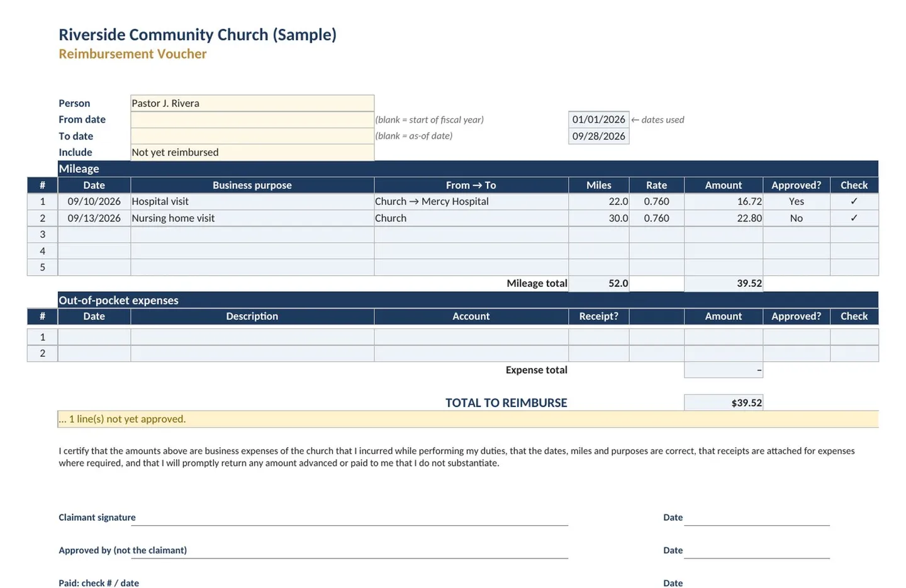This screenshot has height=588, width=906.
Task: Select the Yes approval cell for Hospital visit
Action: click(x=797, y=201)
